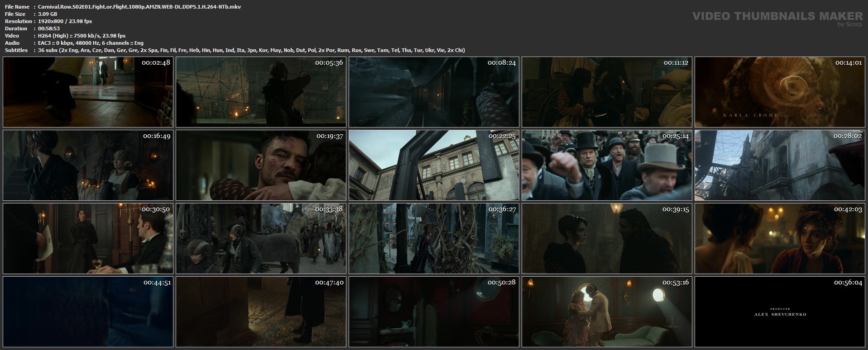Viewport: 868px width, 350px height.
Task: Open the thumbnail stamped 00:36:27
Action: (434, 239)
